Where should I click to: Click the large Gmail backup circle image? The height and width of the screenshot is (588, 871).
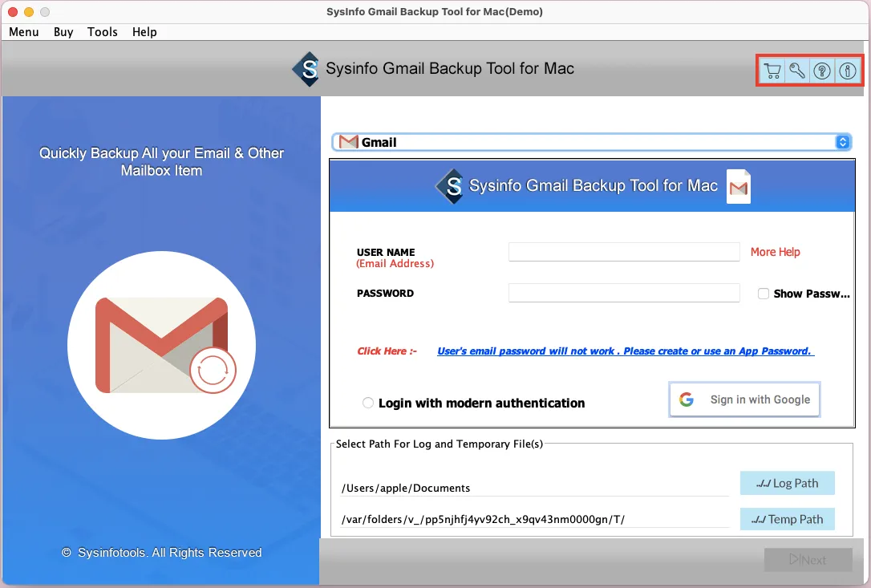(161, 345)
